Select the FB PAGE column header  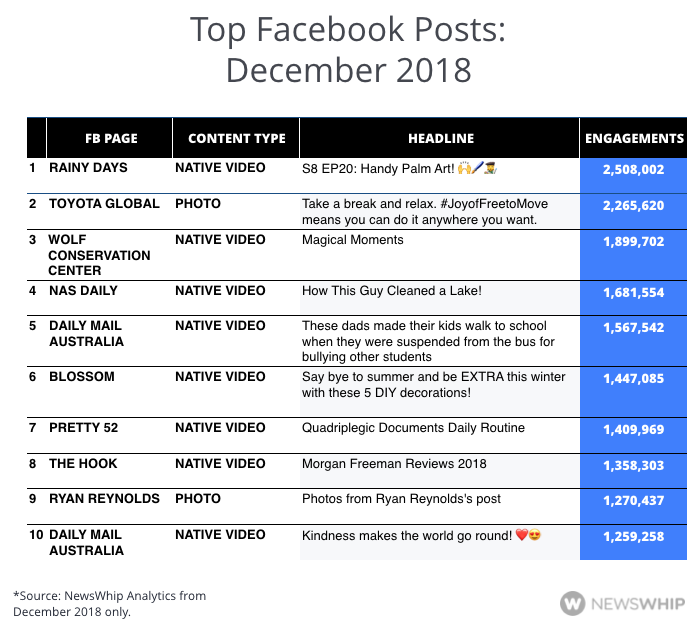[x=110, y=138]
